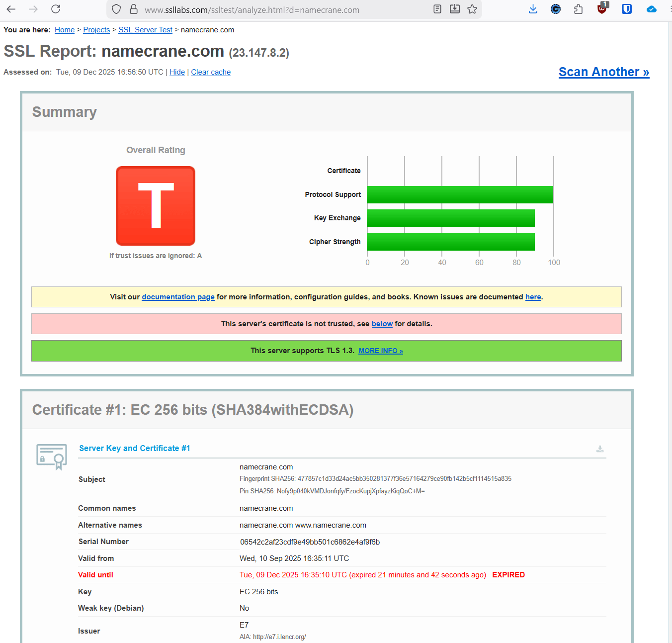The width and height of the screenshot is (672, 643).
Task: Click the Key Exchange green bar
Action: click(451, 218)
